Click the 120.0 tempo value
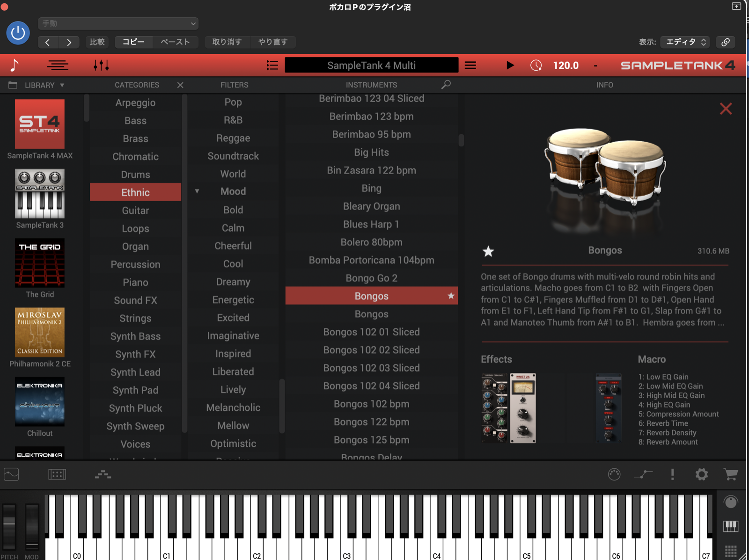Screen dimensions: 749x560 (x=566, y=65)
